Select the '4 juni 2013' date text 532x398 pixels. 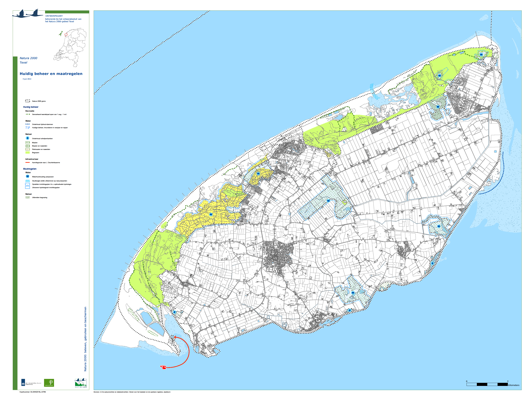click(x=27, y=79)
